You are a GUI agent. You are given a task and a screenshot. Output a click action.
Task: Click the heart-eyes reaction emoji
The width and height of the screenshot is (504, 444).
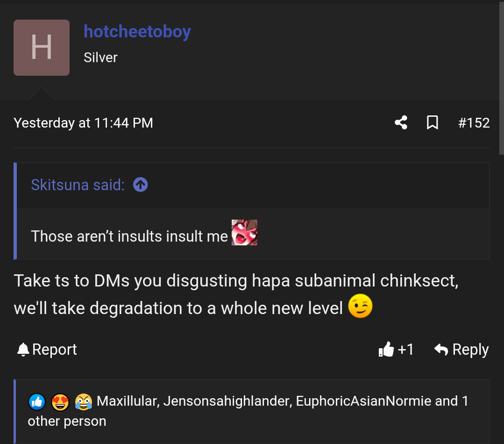60,401
